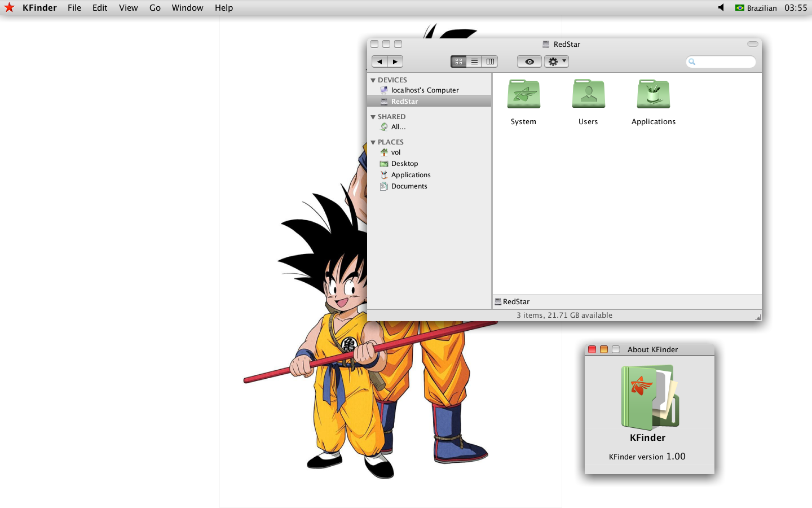This screenshot has height=508, width=812.
Task: Open the gear action dropdown
Action: (557, 62)
